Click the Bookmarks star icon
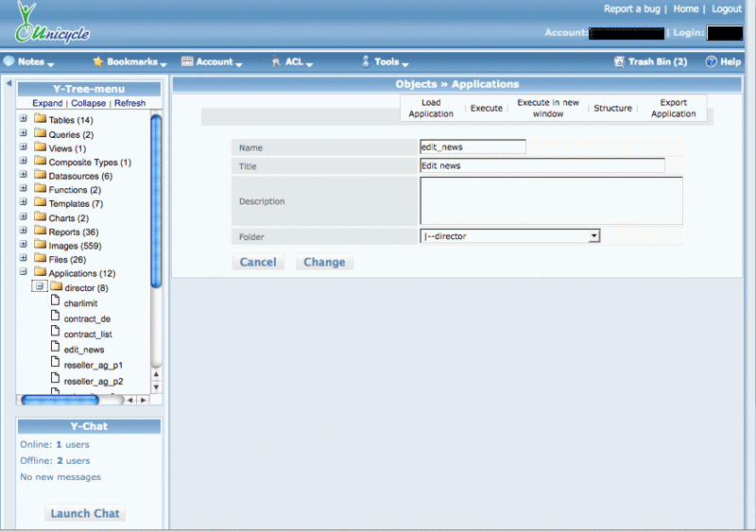The height and width of the screenshot is (532, 756). [x=97, y=61]
